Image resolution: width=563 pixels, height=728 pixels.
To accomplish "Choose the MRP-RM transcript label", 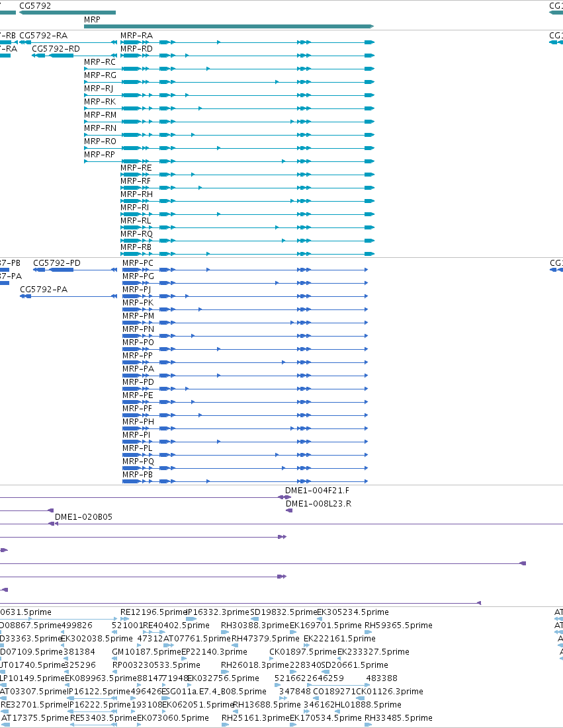I will [x=101, y=114].
